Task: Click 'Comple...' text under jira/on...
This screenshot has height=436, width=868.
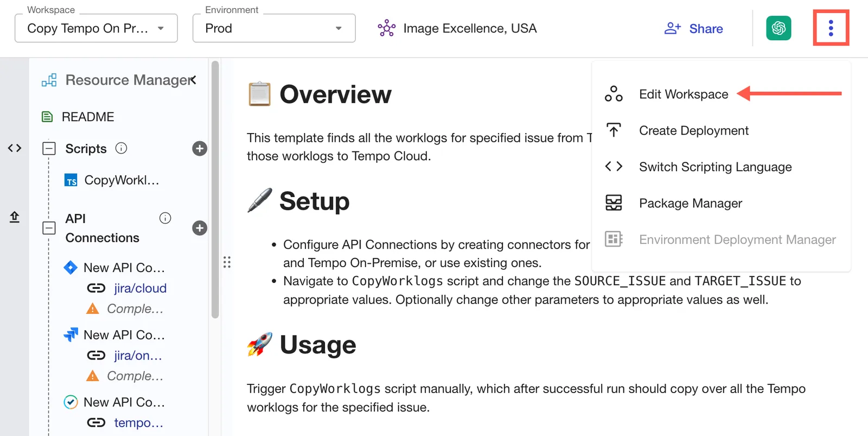Action: point(135,376)
